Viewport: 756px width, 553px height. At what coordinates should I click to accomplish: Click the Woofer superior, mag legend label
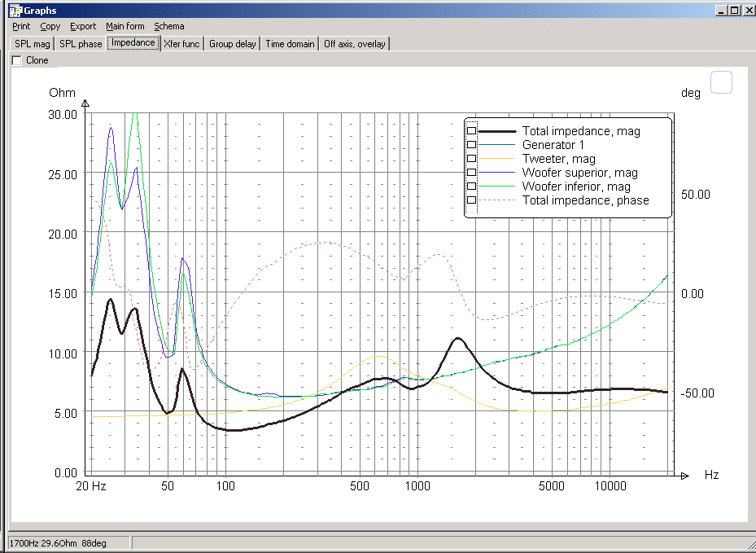click(580, 173)
